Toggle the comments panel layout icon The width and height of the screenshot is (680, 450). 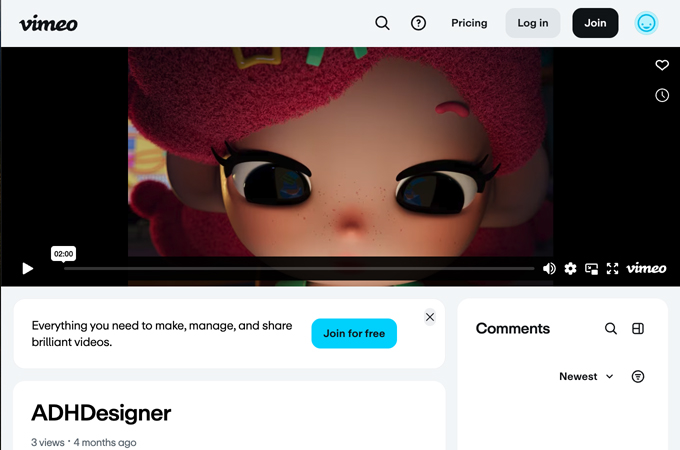coord(638,329)
